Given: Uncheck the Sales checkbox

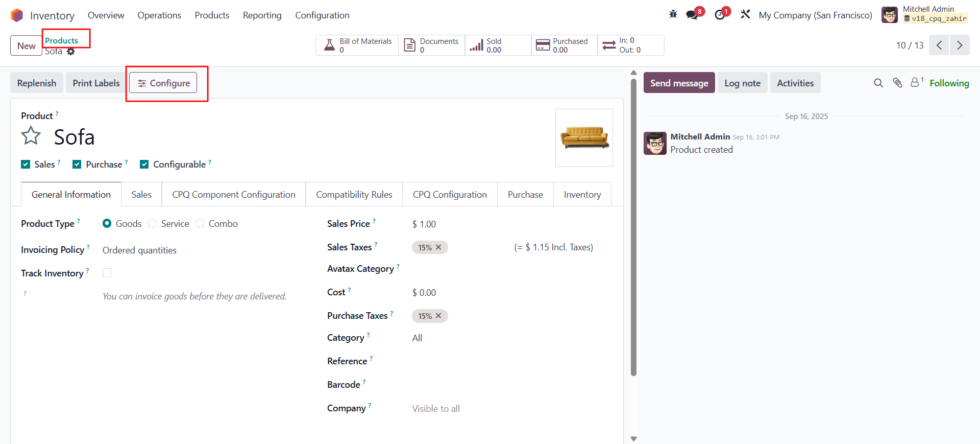Looking at the screenshot, I should pos(26,164).
